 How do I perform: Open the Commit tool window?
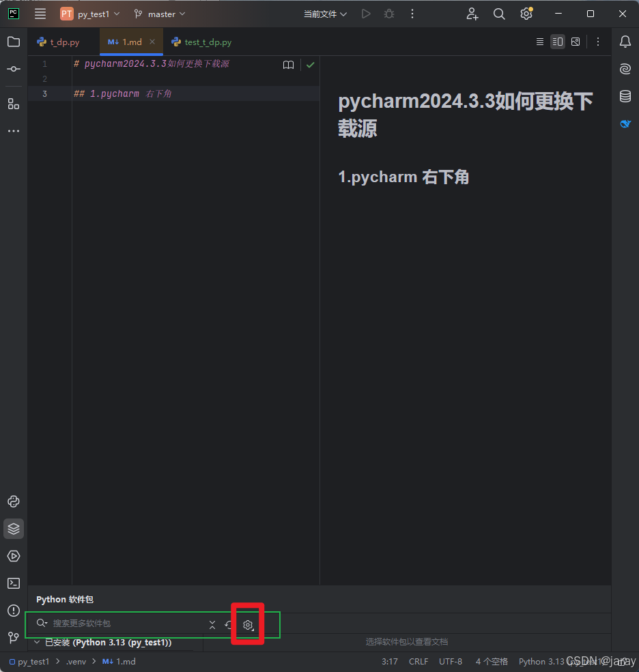click(x=14, y=69)
